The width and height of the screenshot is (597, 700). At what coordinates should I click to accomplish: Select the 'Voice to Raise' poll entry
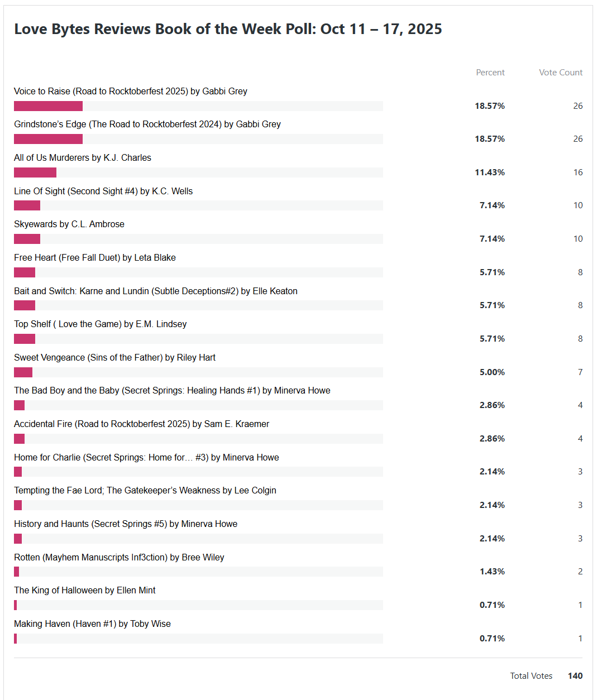coord(131,92)
